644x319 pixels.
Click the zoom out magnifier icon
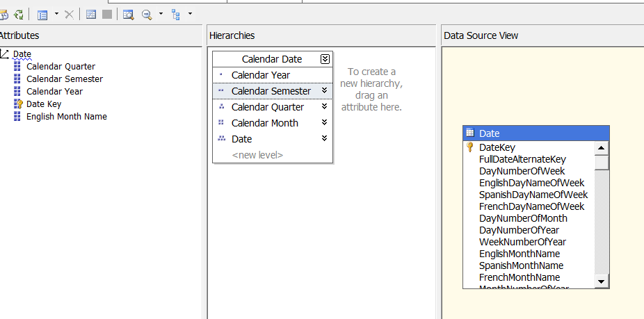[147, 15]
